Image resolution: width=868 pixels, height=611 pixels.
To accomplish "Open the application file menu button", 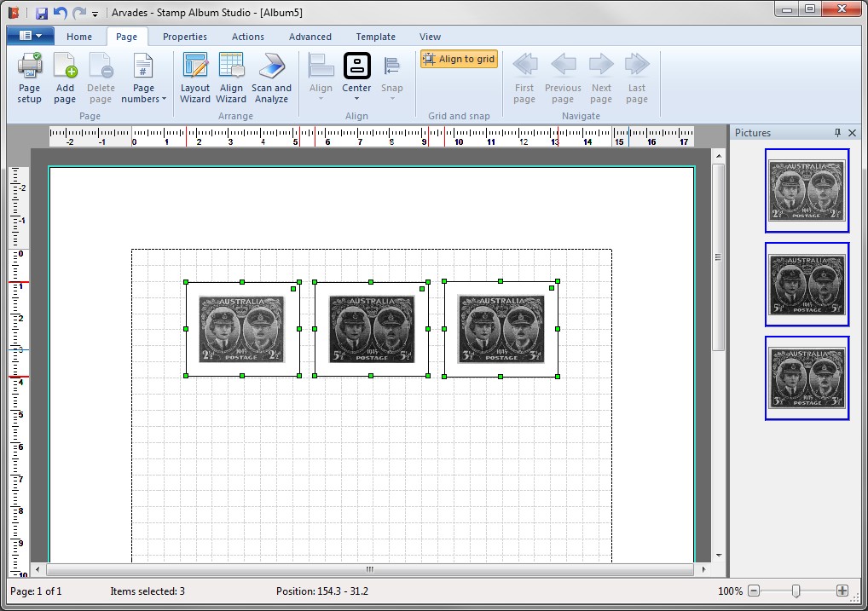I will point(31,36).
